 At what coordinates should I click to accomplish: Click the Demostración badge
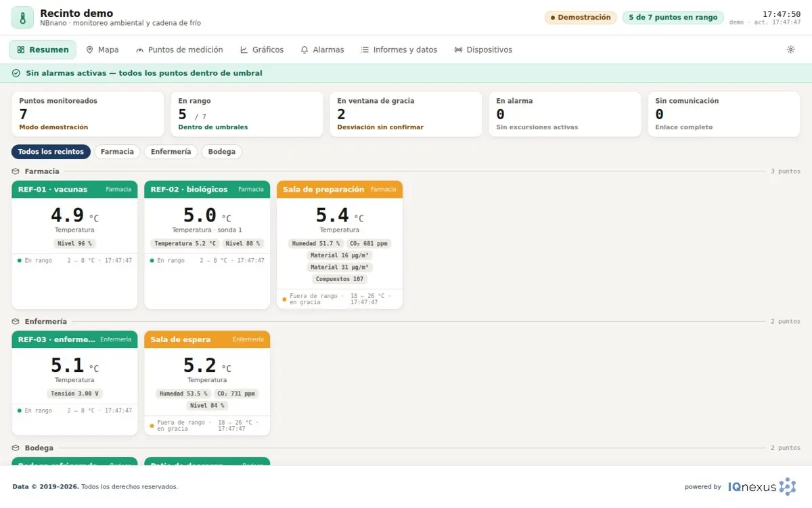pos(581,18)
